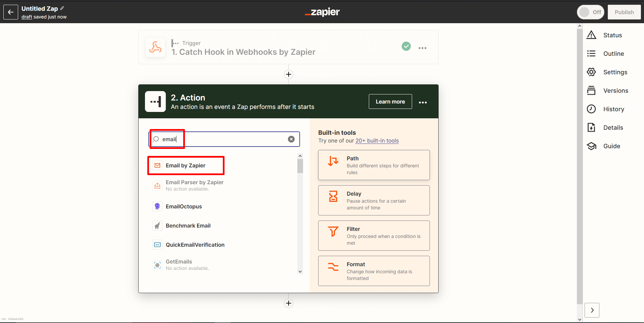Open the History panel
This screenshot has height=323, width=644.
pos(613,109)
